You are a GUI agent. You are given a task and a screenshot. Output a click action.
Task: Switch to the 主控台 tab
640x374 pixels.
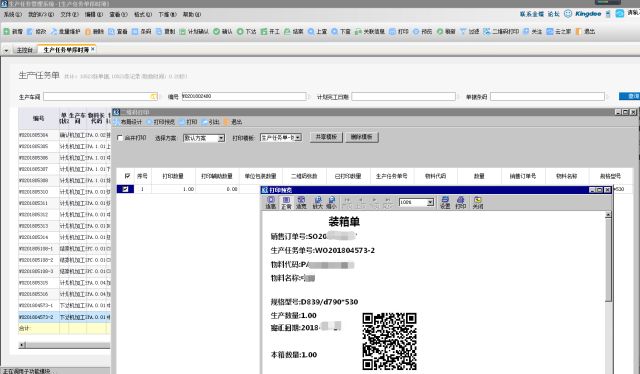pos(24,50)
